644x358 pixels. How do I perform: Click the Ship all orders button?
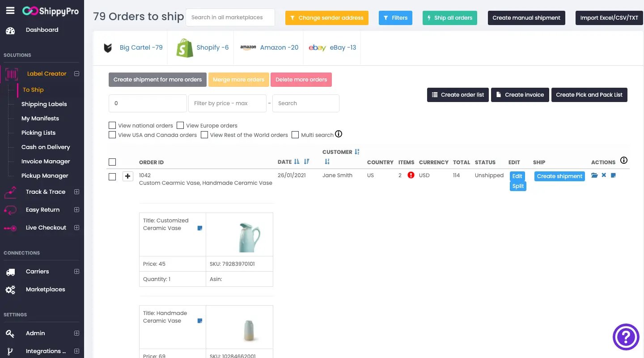pyautogui.click(x=450, y=18)
